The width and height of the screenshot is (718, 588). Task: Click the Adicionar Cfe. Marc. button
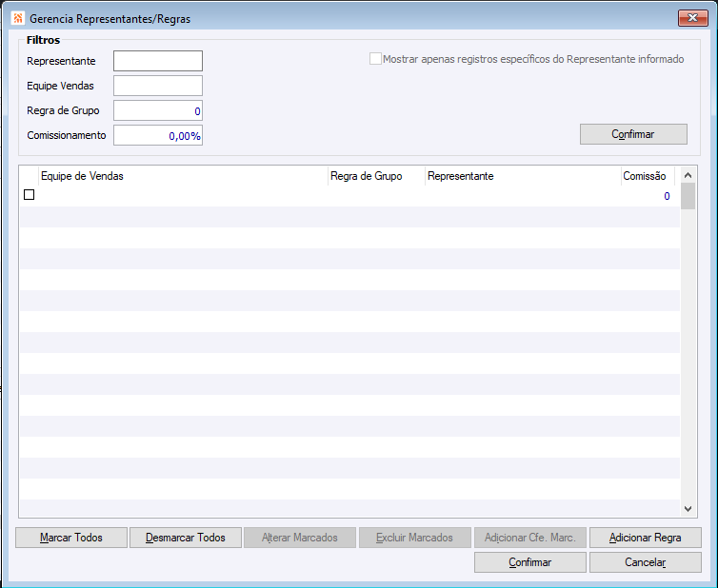tap(530, 538)
